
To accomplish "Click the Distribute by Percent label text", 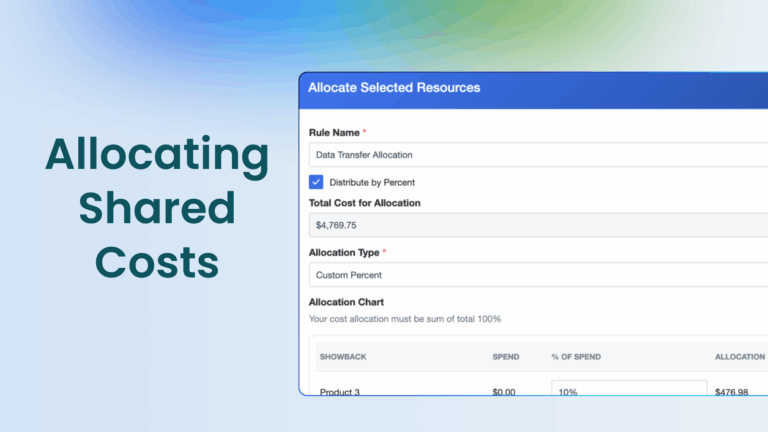I will click(x=371, y=182).
